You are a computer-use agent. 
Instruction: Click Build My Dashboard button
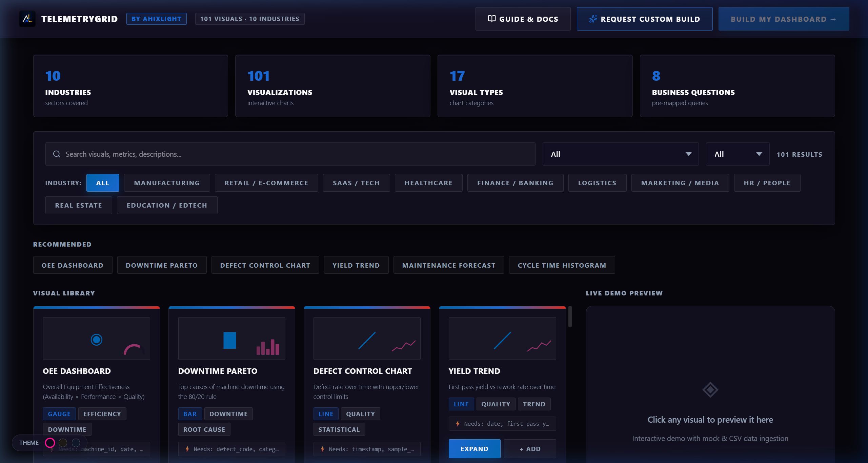pos(784,19)
